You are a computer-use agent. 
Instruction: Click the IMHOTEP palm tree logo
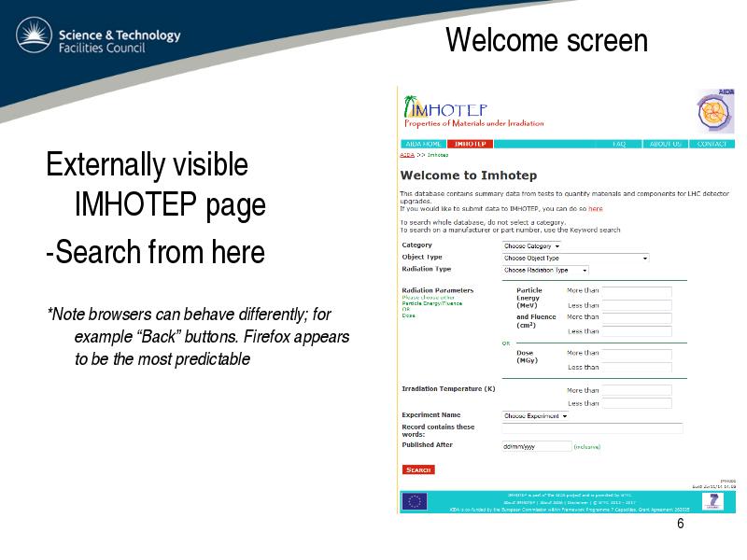click(445, 107)
